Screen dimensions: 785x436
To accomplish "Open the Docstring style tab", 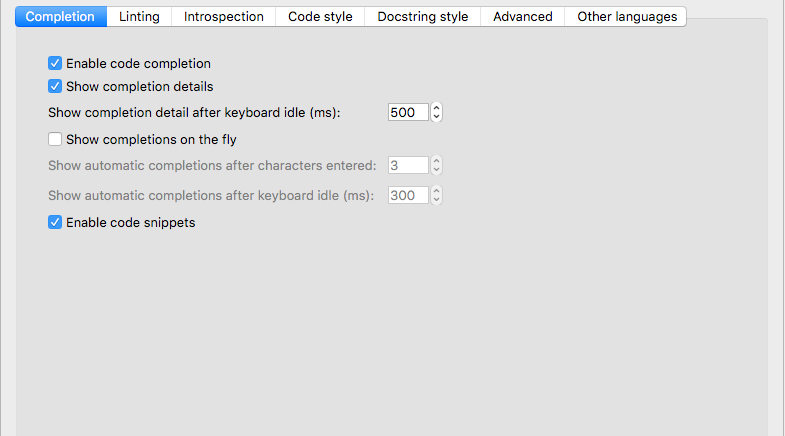I will (423, 17).
